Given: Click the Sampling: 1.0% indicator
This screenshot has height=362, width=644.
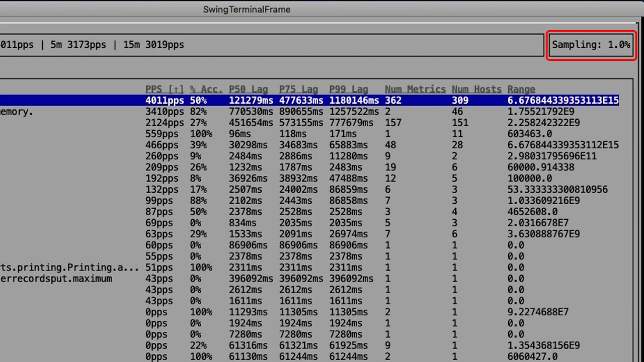Looking at the screenshot, I should (591, 45).
